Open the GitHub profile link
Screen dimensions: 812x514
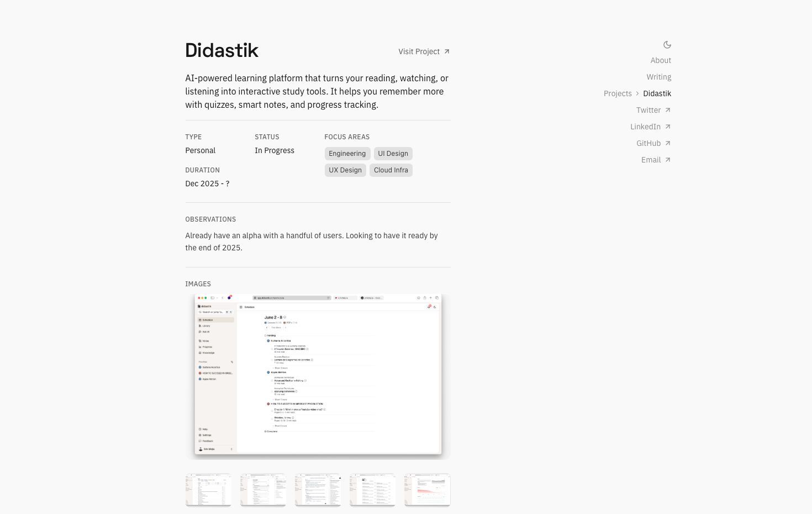[x=653, y=143]
